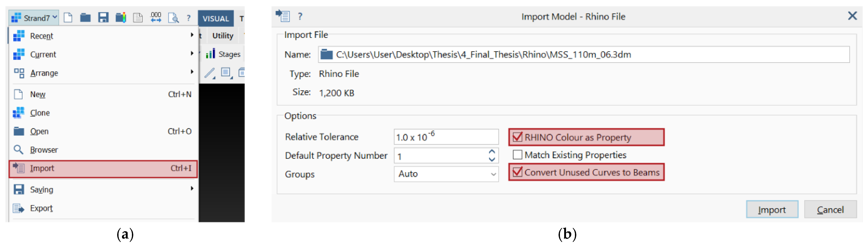Toggle RHINO Colour as Property checkbox
868x244 pixels.
517,137
